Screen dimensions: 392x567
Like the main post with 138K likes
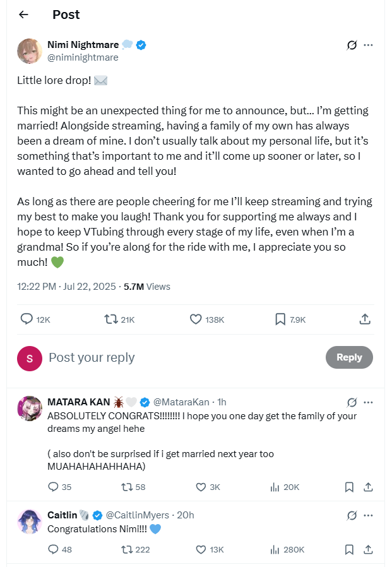coord(196,319)
